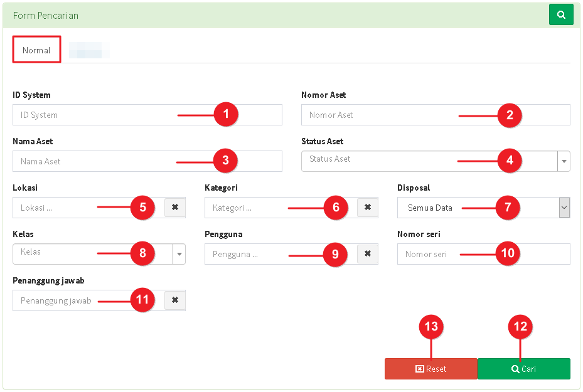This screenshot has width=583, height=392.
Task: Click the Penanggung jawab text field
Action: click(x=89, y=300)
